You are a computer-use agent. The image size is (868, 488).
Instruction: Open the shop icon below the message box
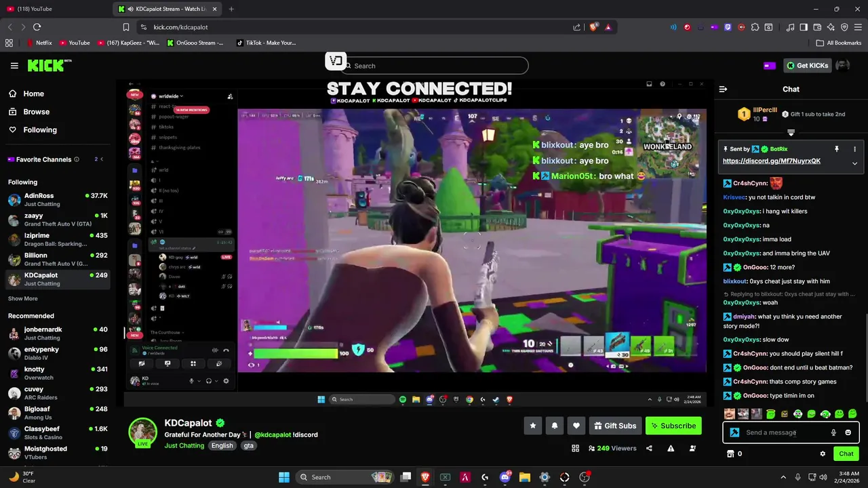[x=730, y=454]
